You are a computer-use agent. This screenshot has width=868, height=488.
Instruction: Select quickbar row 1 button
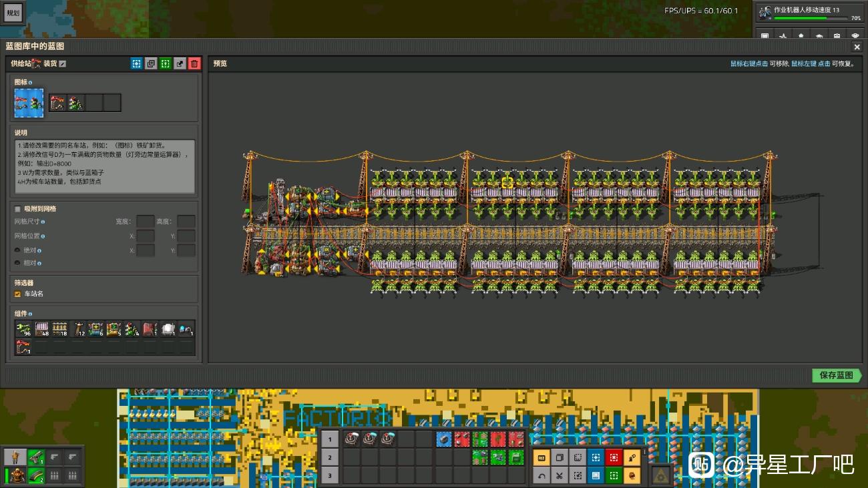tap(329, 439)
